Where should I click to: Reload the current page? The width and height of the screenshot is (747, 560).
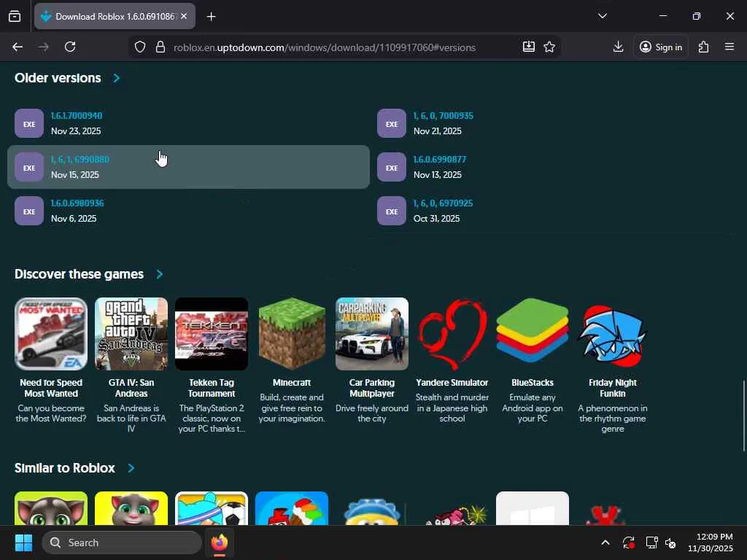(70, 47)
